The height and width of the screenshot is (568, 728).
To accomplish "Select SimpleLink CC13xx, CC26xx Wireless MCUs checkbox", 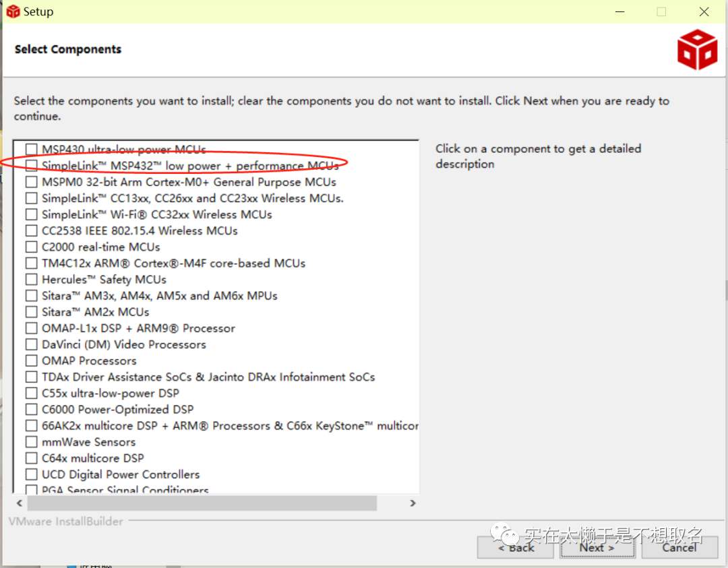I will click(32, 198).
